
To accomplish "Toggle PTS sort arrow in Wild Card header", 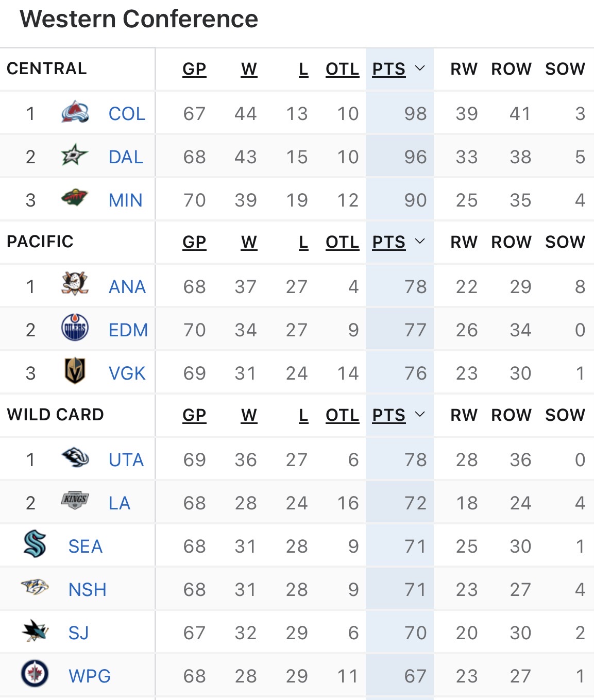I will click(x=420, y=415).
